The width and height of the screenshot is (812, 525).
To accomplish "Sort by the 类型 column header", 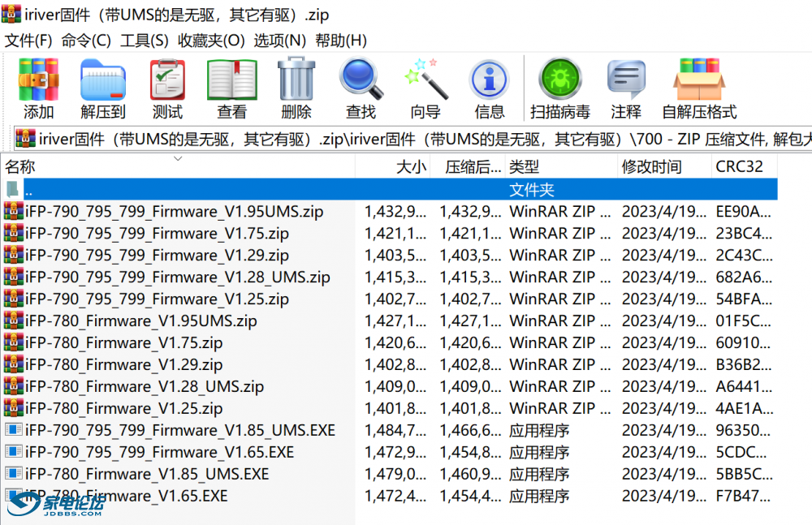I will click(x=561, y=166).
